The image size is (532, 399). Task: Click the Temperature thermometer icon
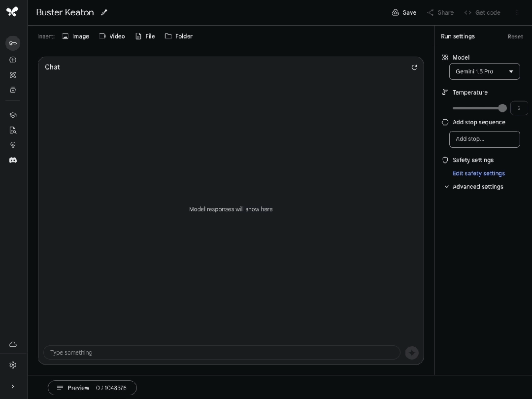tap(445, 92)
